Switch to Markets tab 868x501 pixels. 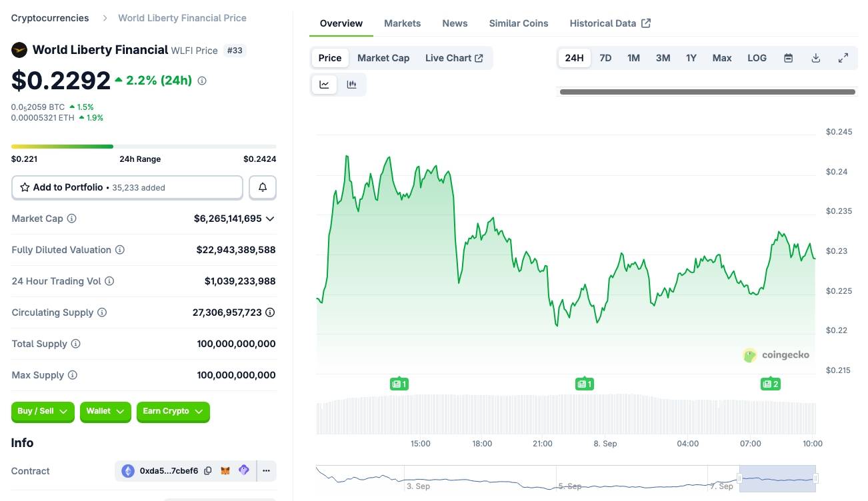point(403,23)
